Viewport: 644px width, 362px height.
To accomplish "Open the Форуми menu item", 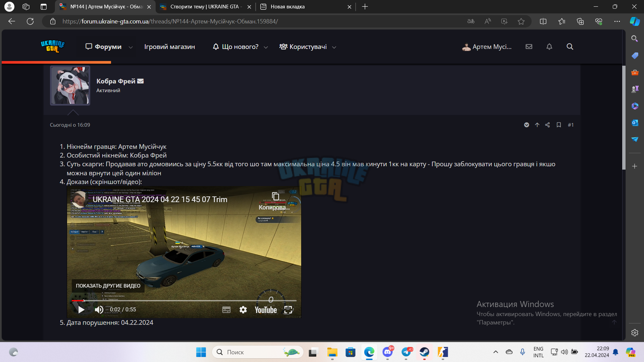I will tap(104, 47).
